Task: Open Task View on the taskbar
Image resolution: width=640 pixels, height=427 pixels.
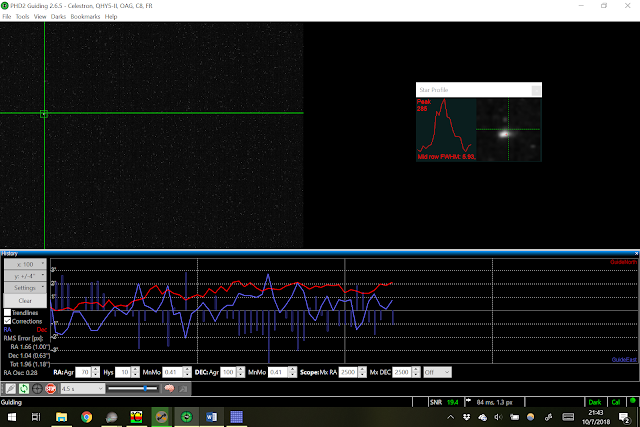Action: click(36, 417)
